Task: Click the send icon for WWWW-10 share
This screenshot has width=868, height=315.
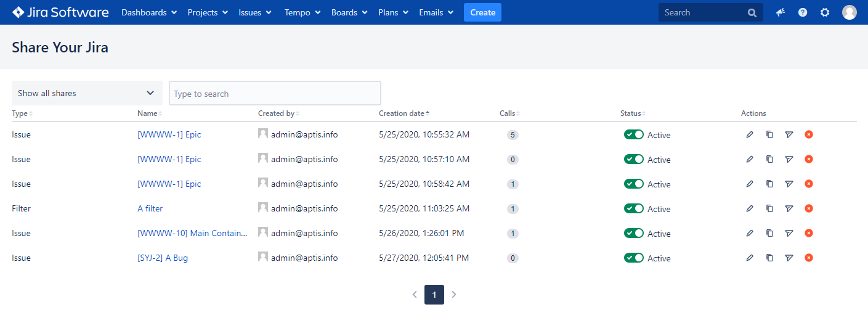Action: click(x=789, y=233)
